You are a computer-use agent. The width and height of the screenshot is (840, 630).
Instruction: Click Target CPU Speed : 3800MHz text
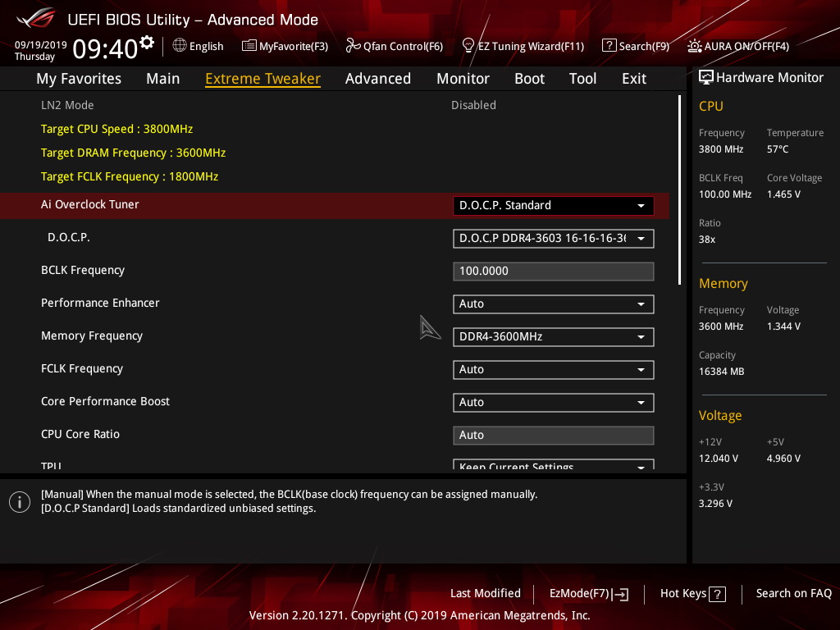[x=116, y=129]
